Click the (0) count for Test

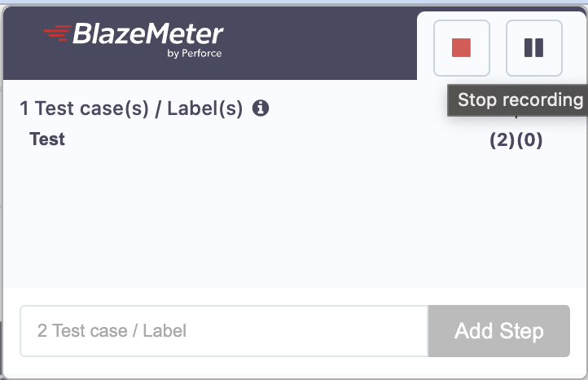(530, 140)
